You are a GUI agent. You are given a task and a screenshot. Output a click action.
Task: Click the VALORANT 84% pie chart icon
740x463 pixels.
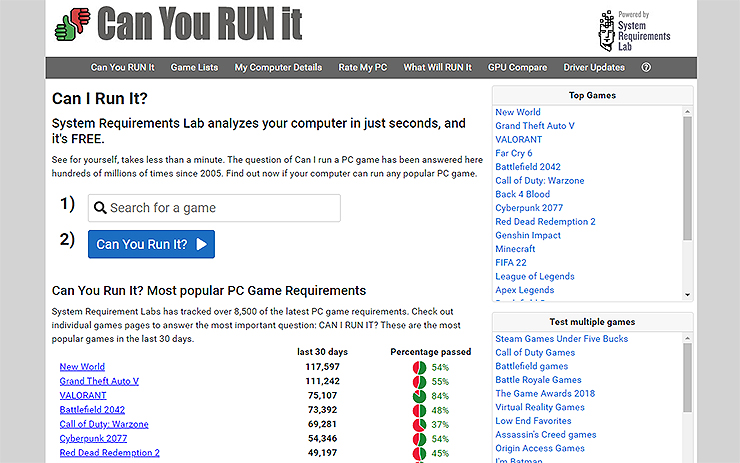[x=419, y=396]
